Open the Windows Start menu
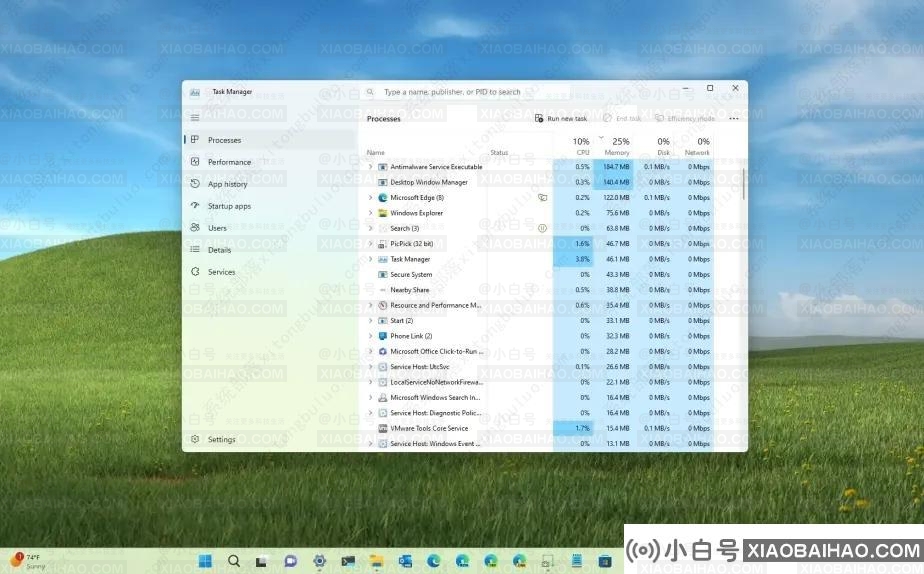The image size is (924, 574). (x=205, y=561)
